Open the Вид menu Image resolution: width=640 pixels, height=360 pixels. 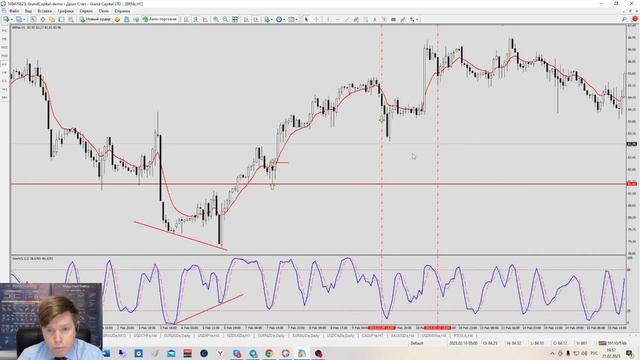pos(29,11)
